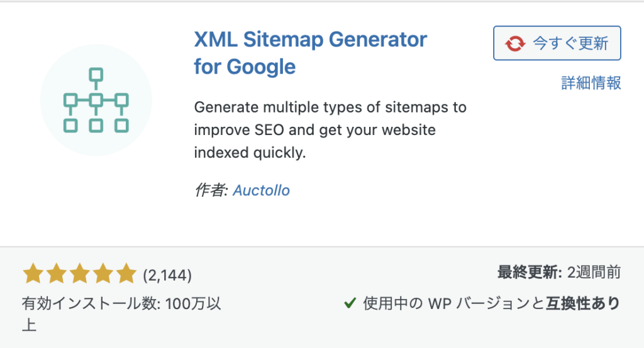Open the 詳細情報 details link

pos(591,83)
